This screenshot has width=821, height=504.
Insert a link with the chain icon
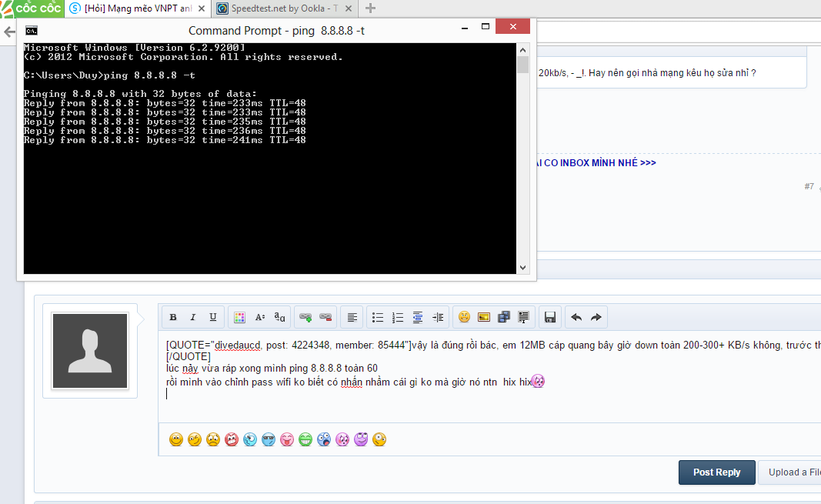[x=305, y=317]
